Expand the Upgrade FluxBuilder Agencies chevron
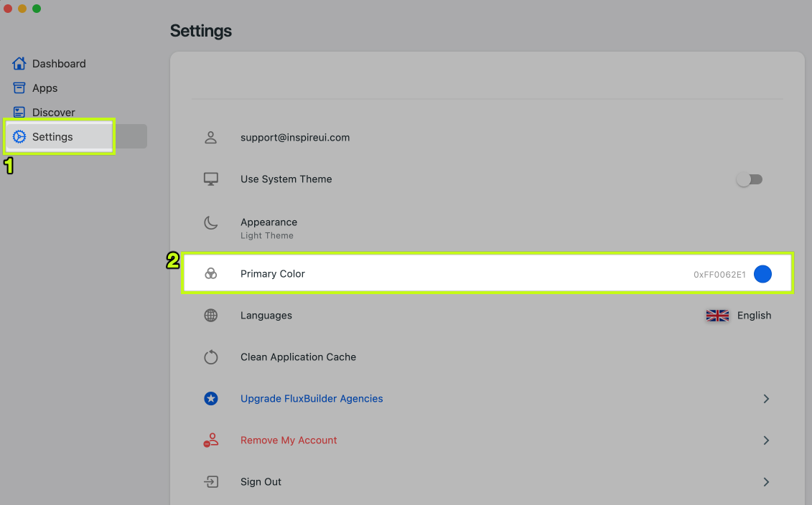 pyautogui.click(x=766, y=399)
